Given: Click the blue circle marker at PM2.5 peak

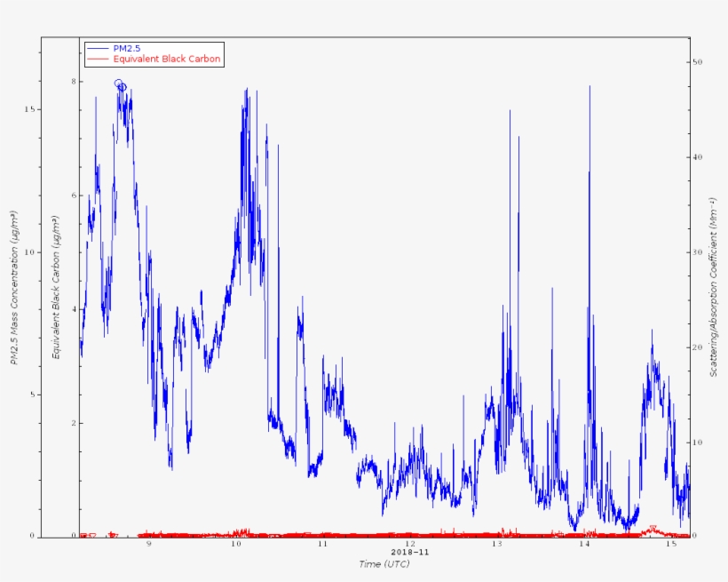Looking at the screenshot, I should pos(118,84).
